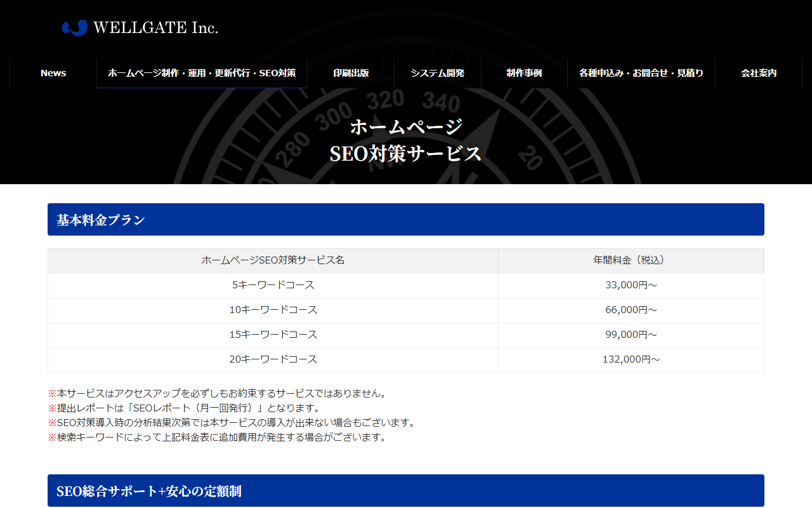Select the 10キーワードコース row name

coord(273,310)
